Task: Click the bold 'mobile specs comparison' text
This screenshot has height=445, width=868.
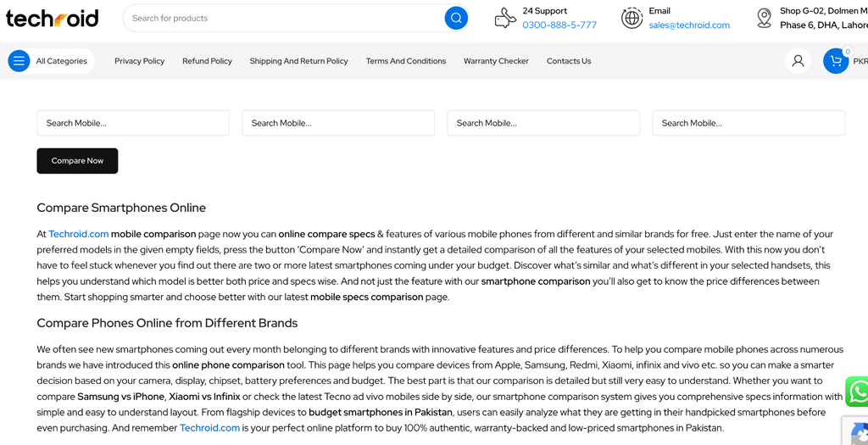Action: click(366, 297)
